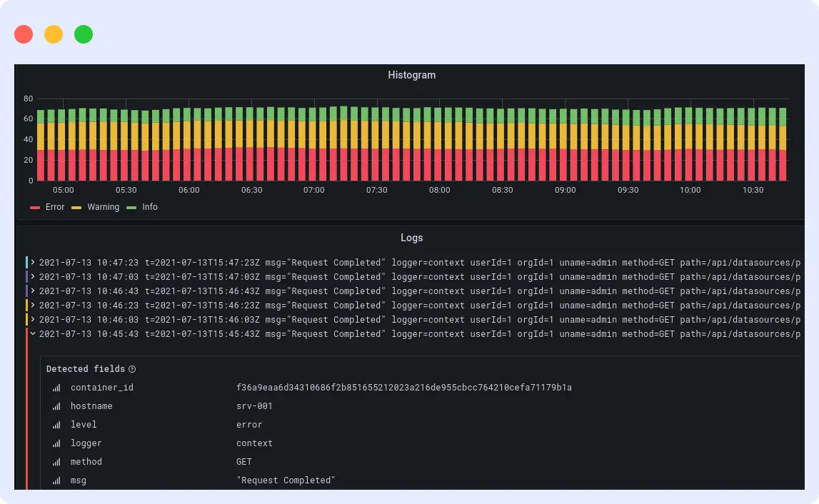819x504 pixels.
Task: Click the 08:30 time axis label
Action: 502,190
